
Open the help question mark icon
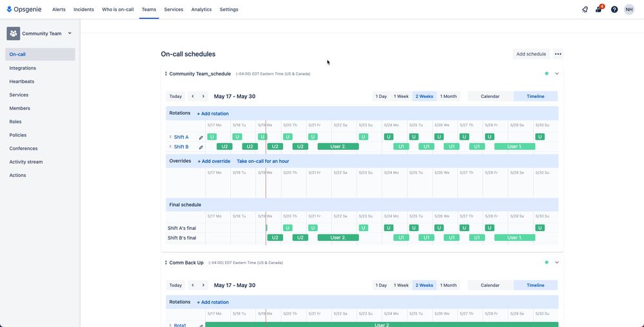614,10
